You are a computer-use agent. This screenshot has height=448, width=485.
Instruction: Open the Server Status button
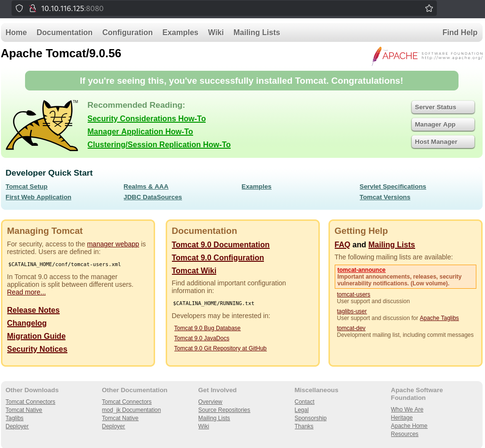pyautogui.click(x=443, y=107)
